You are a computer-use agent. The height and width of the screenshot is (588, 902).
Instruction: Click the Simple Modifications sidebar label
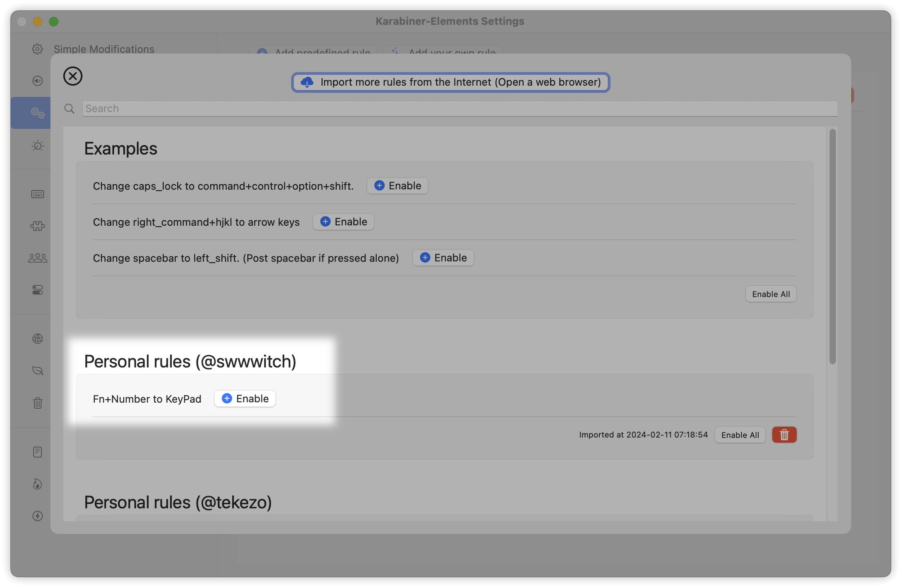coord(104,49)
